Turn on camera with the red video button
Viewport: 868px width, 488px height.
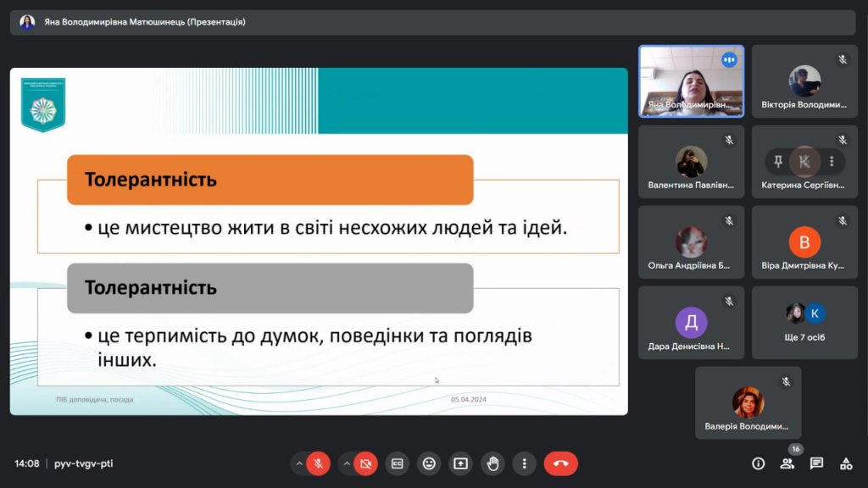pos(366,463)
